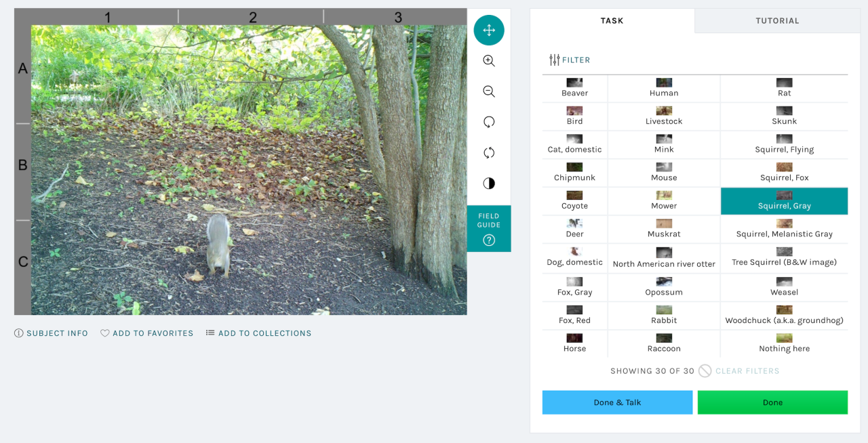
Task: Choose Horse from the species list
Action: tap(575, 343)
